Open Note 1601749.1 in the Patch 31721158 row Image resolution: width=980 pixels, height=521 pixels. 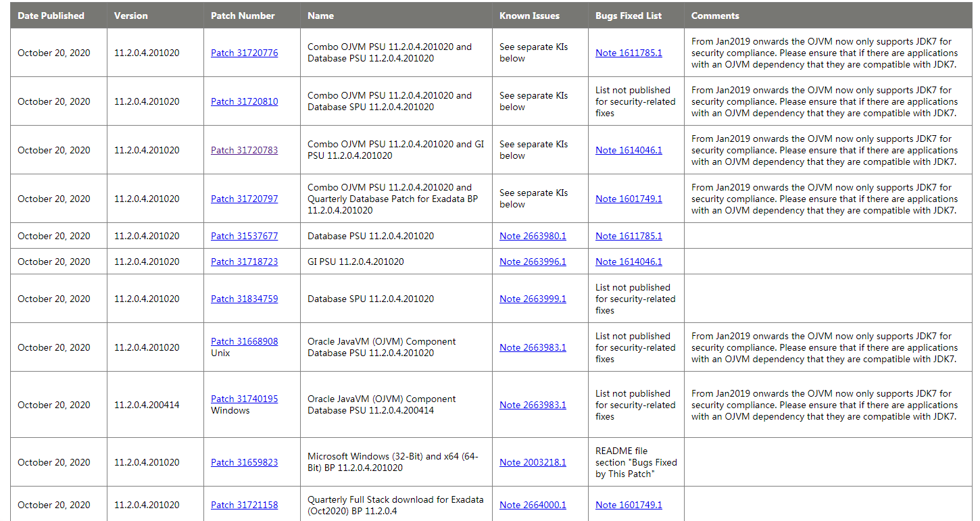(629, 505)
